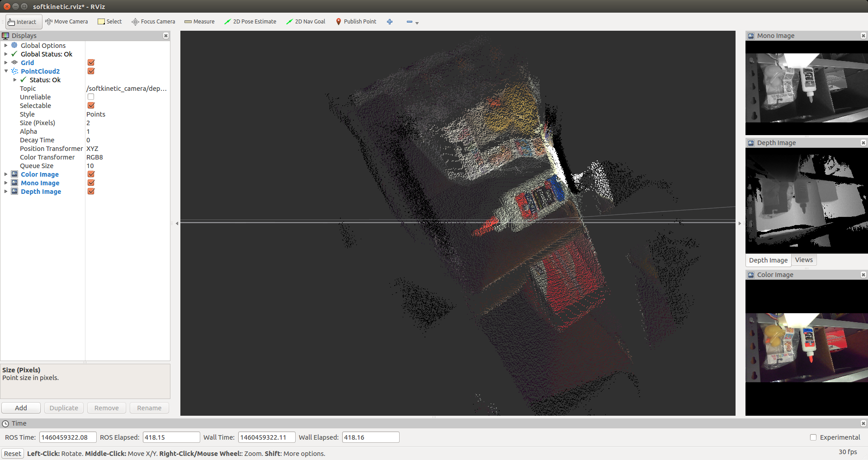Click the Global Status Ok checkmark icon
Viewport: 868px width, 460px height.
pos(14,54)
